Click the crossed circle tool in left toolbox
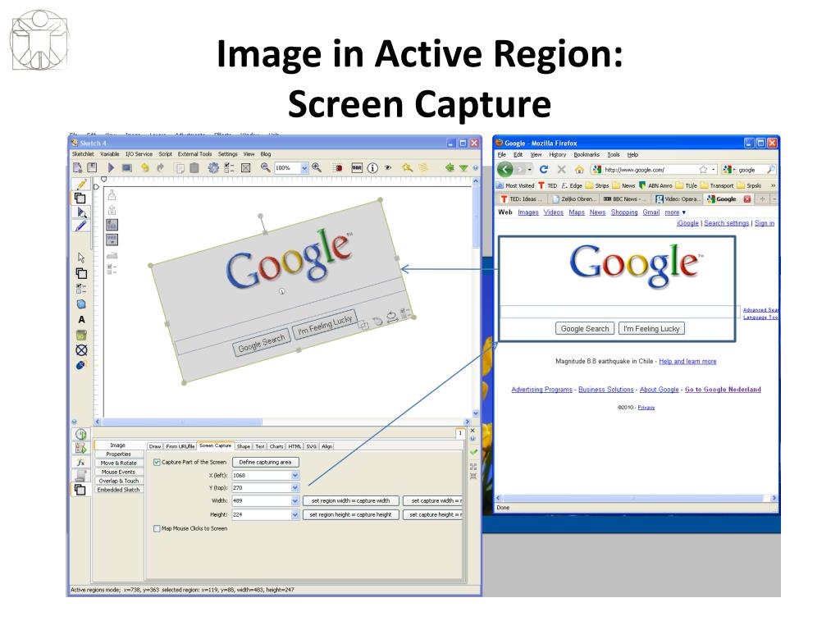Viewport: 840px width, 630px height. click(x=81, y=350)
